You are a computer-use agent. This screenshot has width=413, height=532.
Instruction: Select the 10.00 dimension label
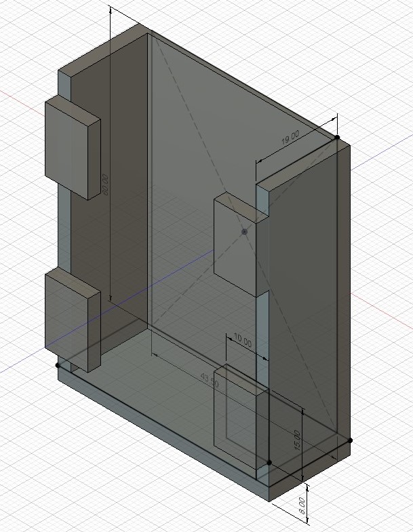(x=243, y=341)
